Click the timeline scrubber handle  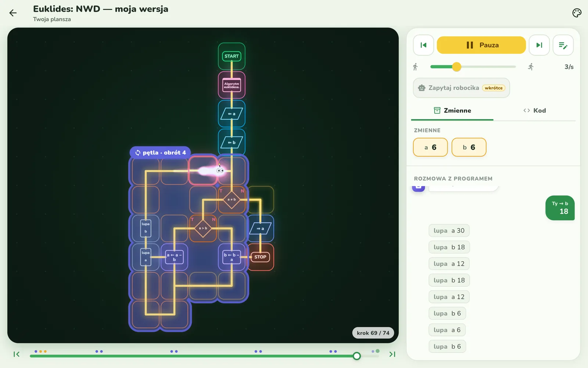click(x=356, y=356)
